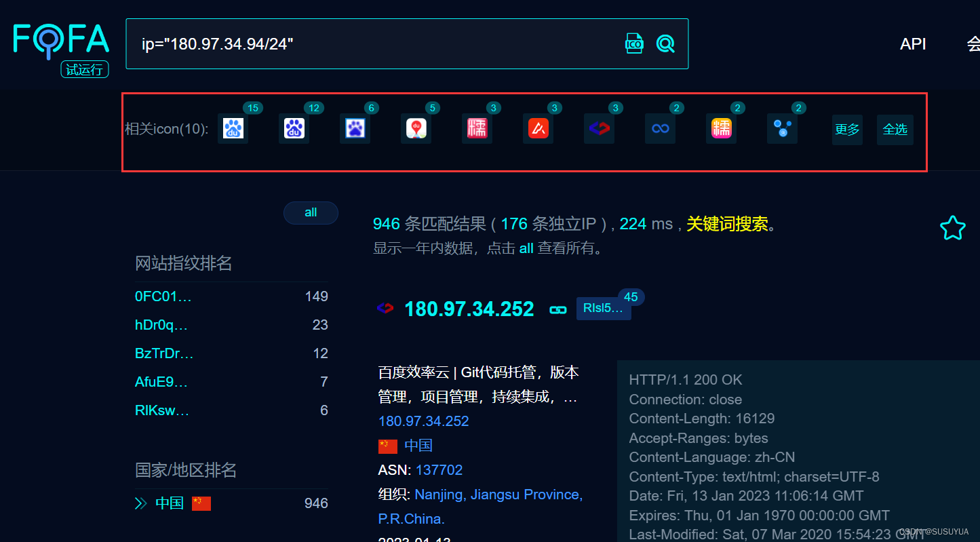Open the chain link icon next to 180.97.34.252
The image size is (980, 542).
click(x=558, y=309)
